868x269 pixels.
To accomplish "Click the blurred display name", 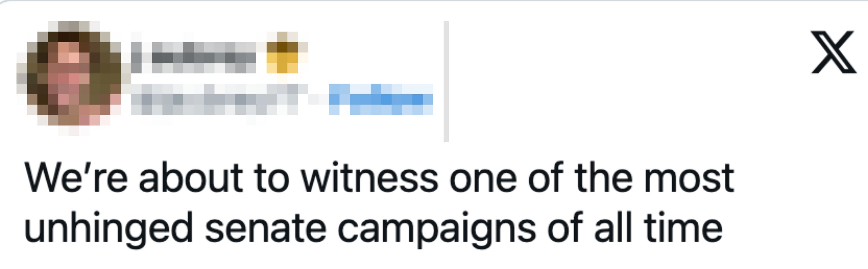I will tap(194, 57).
